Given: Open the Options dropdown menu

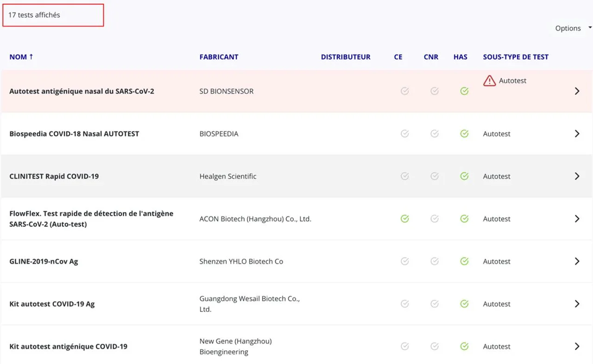Looking at the screenshot, I should point(573,28).
